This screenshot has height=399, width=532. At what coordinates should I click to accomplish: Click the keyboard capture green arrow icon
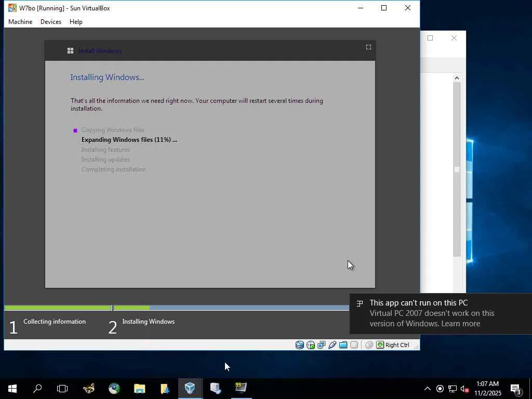point(380,345)
